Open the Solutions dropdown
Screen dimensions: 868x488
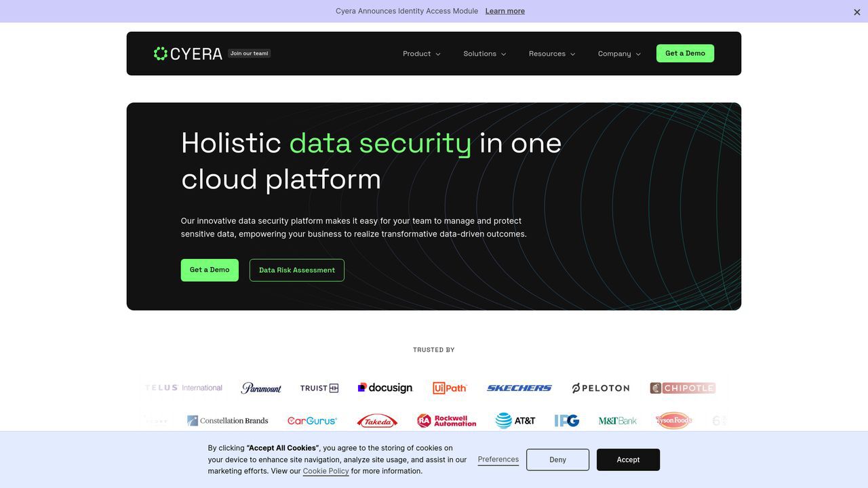click(484, 54)
